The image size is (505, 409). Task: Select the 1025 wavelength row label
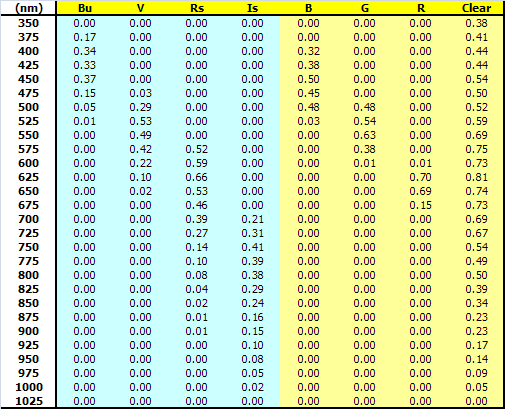click(x=29, y=401)
